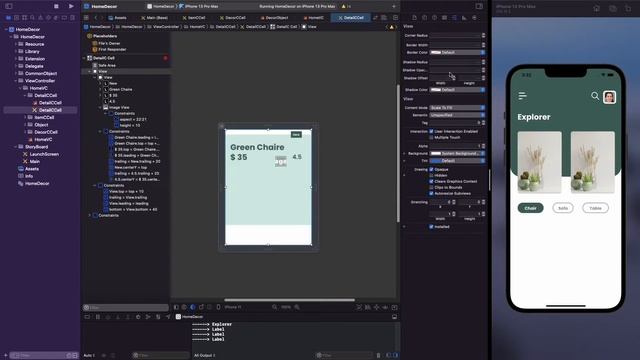Tap the Chair category button in simulator
This screenshot has height=360, width=640.
tap(530, 208)
